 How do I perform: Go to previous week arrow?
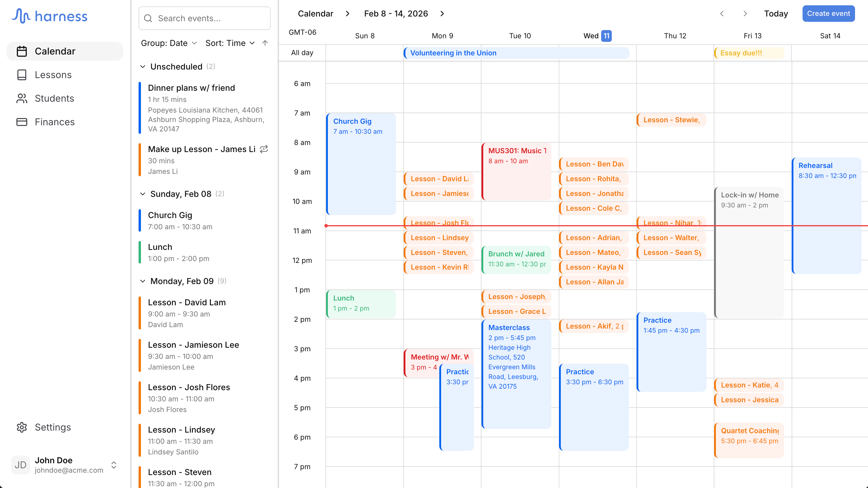click(x=722, y=14)
